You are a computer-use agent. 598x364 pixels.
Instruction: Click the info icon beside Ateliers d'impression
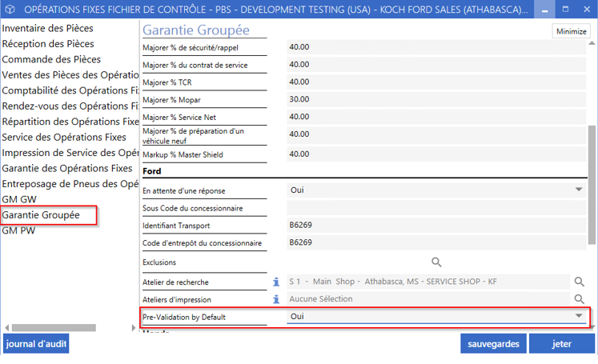276,299
